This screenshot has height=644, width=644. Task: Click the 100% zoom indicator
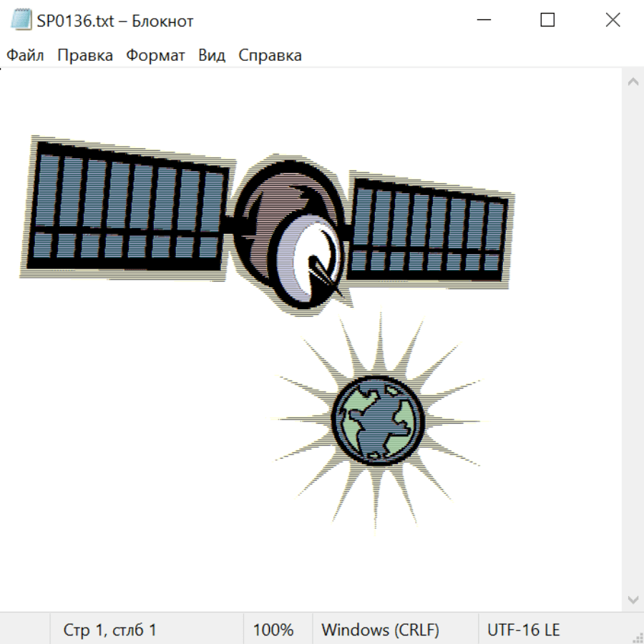273,630
